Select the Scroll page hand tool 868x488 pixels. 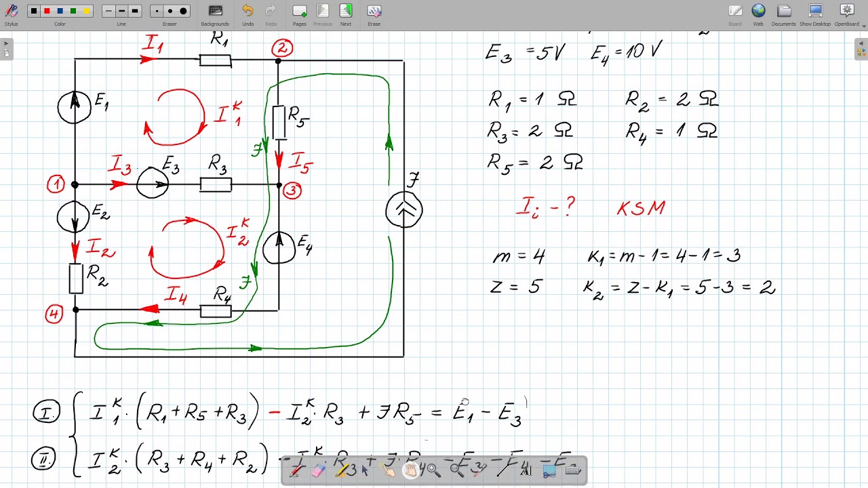pyautogui.click(x=411, y=470)
